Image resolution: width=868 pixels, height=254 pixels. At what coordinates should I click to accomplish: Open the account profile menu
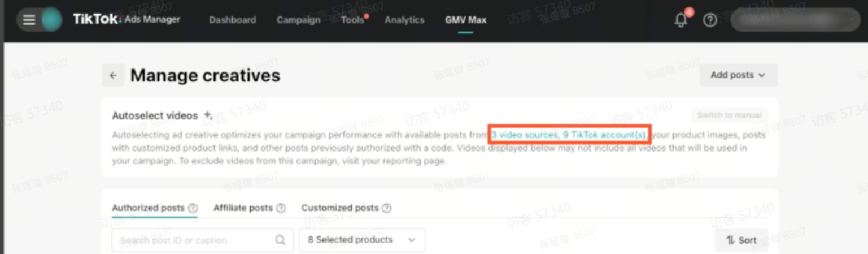coord(795,20)
